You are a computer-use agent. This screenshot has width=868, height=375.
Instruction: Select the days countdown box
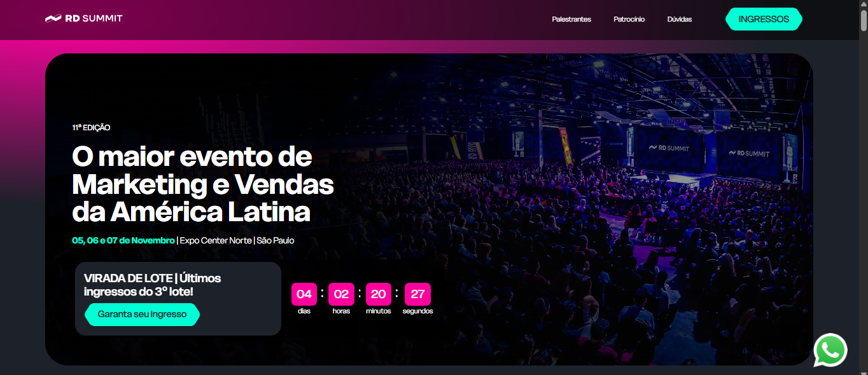(304, 294)
